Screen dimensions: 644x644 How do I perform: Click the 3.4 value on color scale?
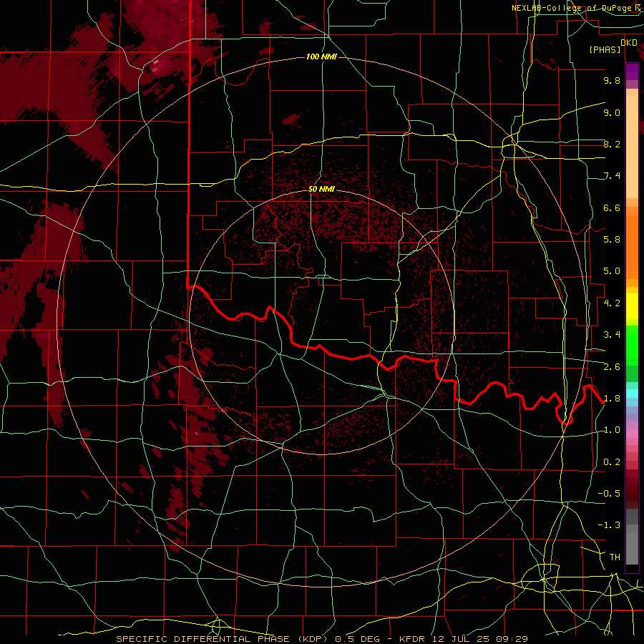point(612,335)
